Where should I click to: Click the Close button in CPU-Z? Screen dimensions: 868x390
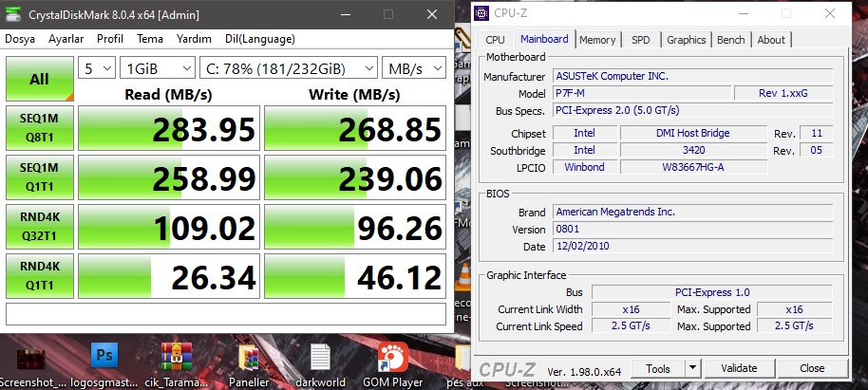pos(812,368)
